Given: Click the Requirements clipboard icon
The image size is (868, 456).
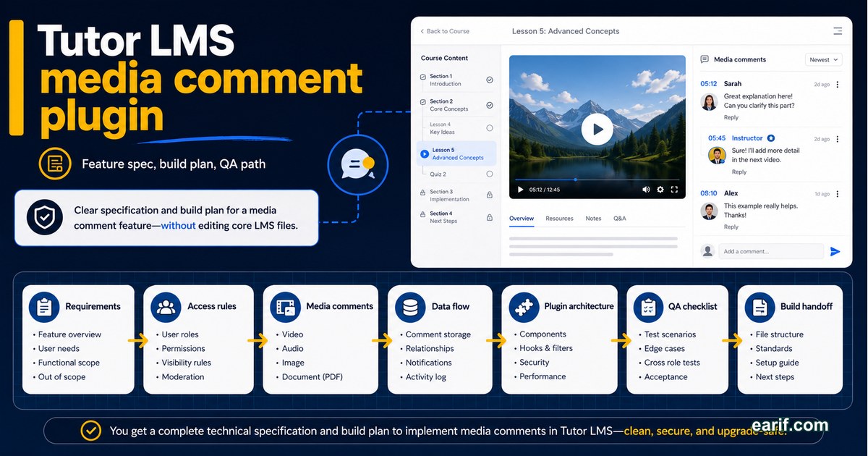Looking at the screenshot, I should tap(44, 307).
